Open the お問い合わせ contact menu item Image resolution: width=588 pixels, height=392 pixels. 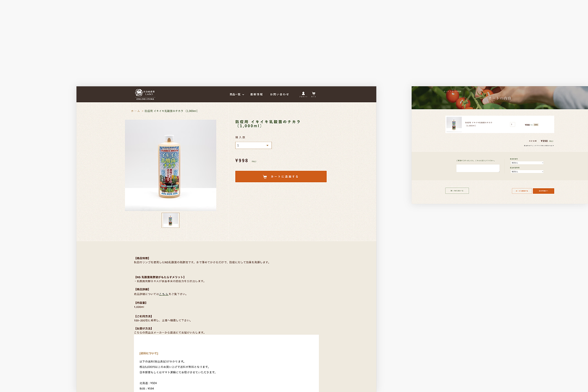click(279, 94)
